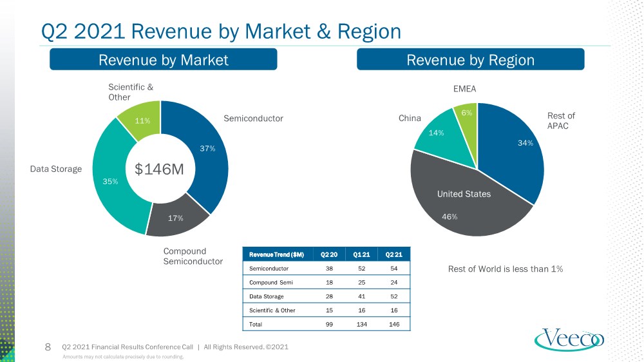The image size is (644, 362).
Task: Click the 'Q2 20' column header
Action: point(329,255)
